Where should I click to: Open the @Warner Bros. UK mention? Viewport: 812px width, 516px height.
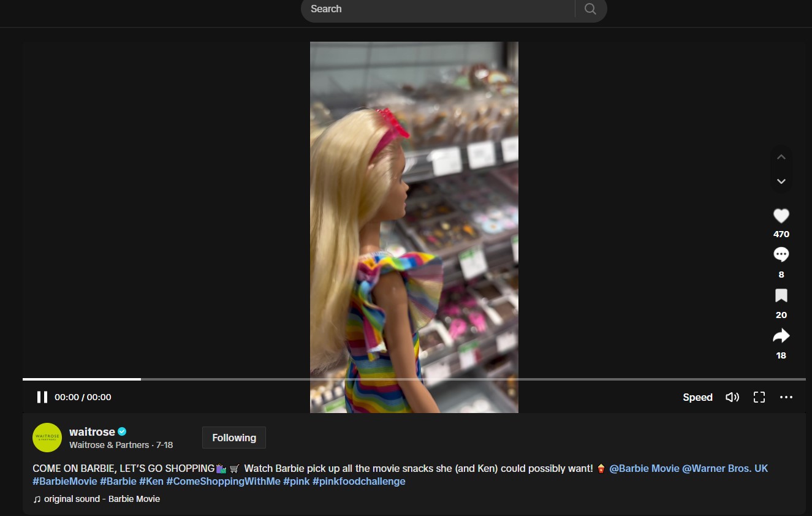coord(725,468)
